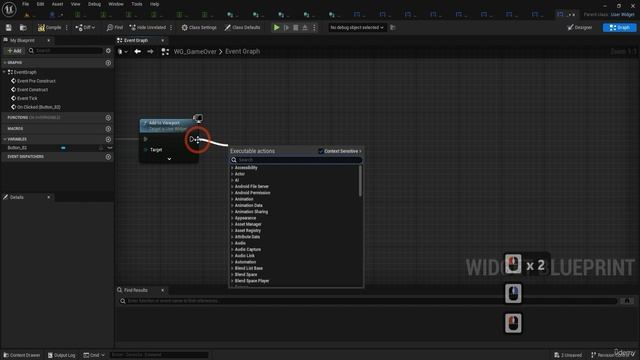Open Class Settings
Image resolution: width=640 pixels, height=360 pixels.
pos(199,27)
